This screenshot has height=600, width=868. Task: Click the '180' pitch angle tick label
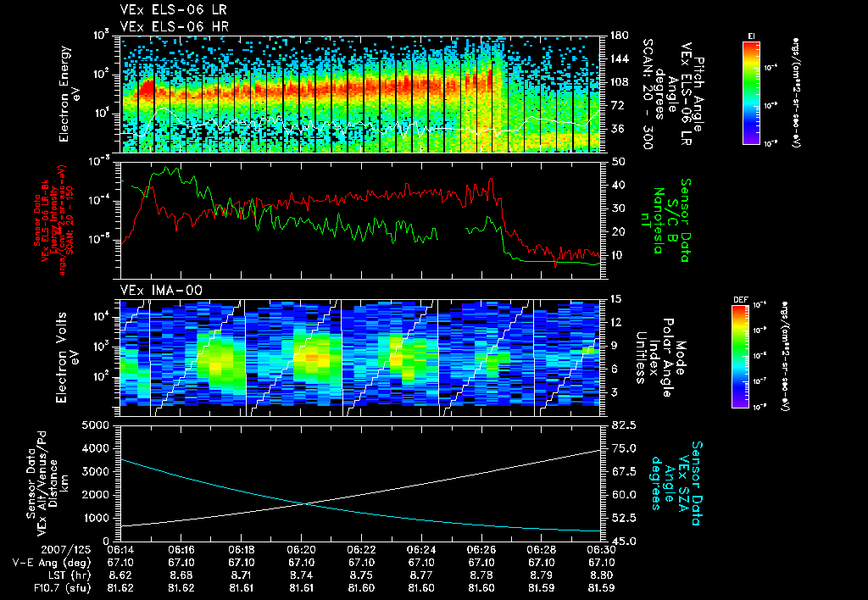click(619, 36)
